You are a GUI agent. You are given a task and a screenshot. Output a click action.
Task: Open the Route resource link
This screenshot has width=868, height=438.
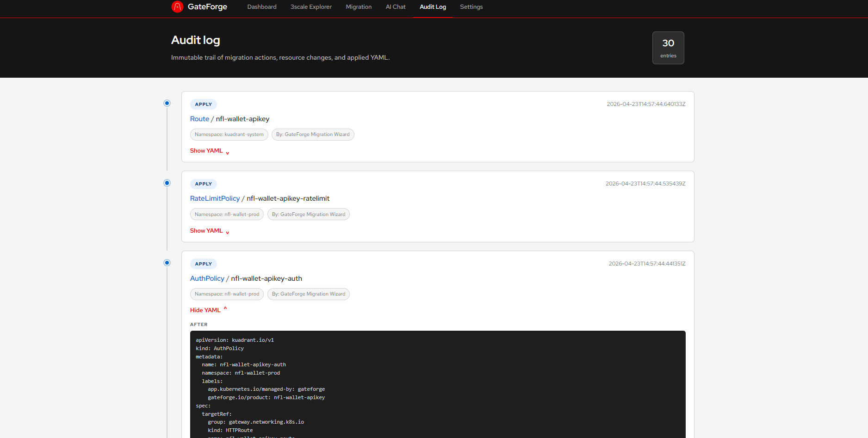click(x=199, y=119)
